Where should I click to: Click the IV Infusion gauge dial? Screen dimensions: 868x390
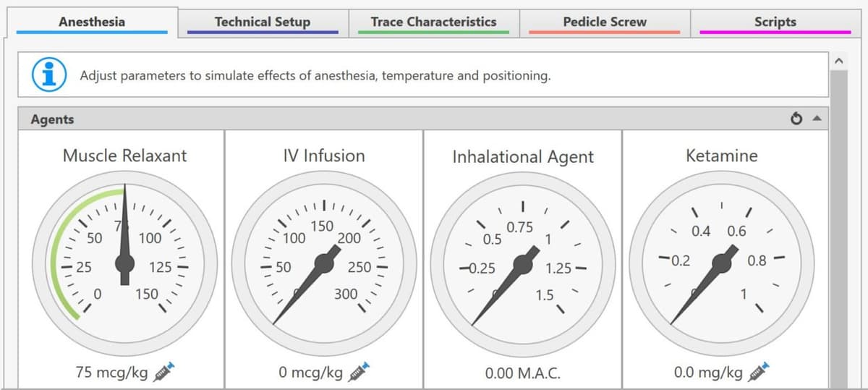click(324, 263)
